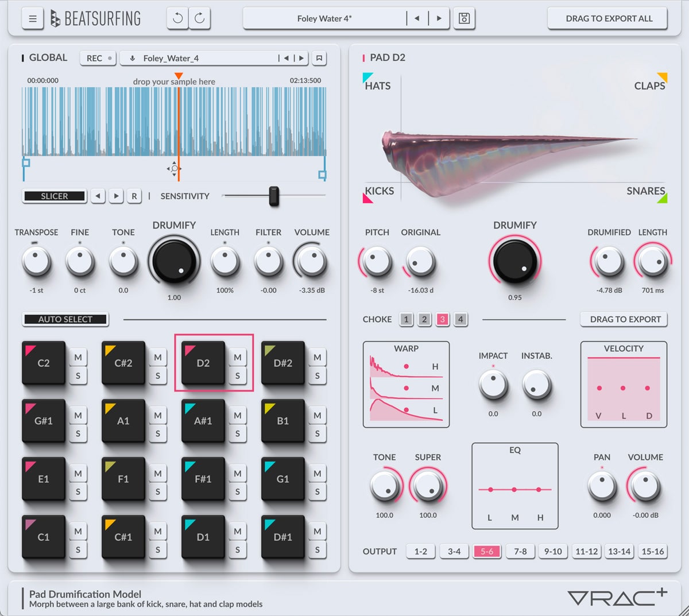689x616 pixels.
Task: Select the CLAPS corner of morph pad
Action: [x=650, y=83]
